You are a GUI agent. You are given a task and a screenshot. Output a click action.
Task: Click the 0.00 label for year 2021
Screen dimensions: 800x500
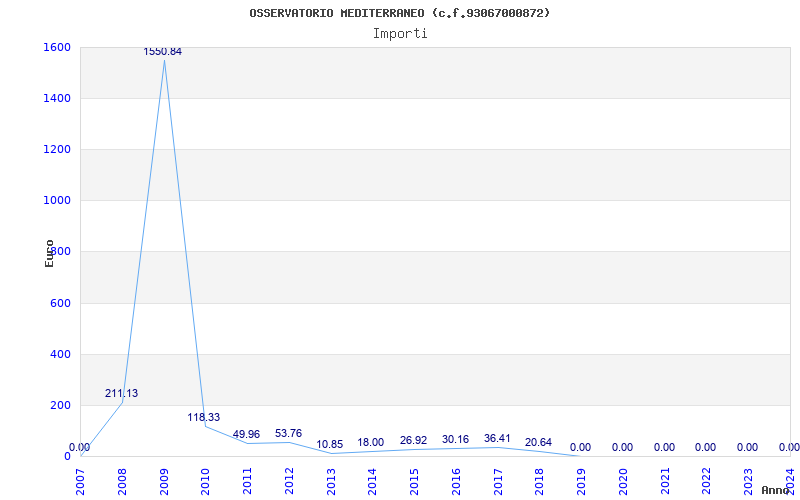[664, 447]
